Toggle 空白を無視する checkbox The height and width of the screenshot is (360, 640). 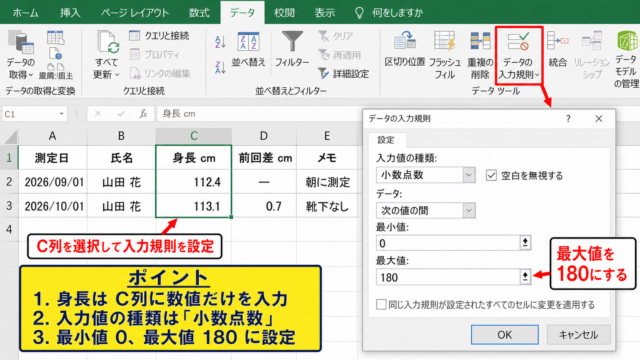tap(491, 176)
